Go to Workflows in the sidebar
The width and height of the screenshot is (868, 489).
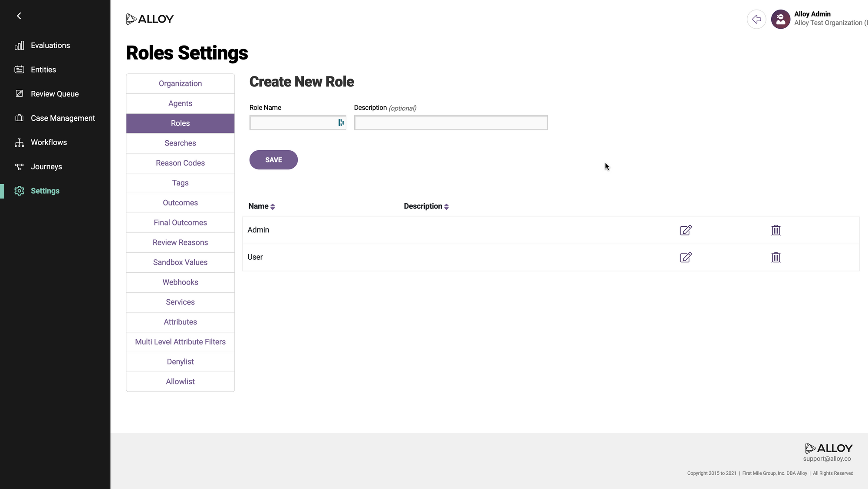tap(49, 142)
